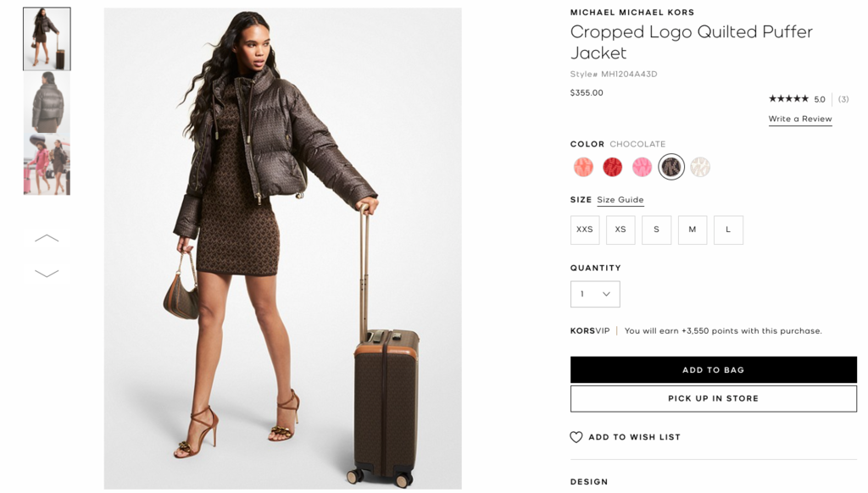This screenshot has width=868, height=493.
Task: Select the back-view jacket thumbnail
Action: click(x=47, y=102)
